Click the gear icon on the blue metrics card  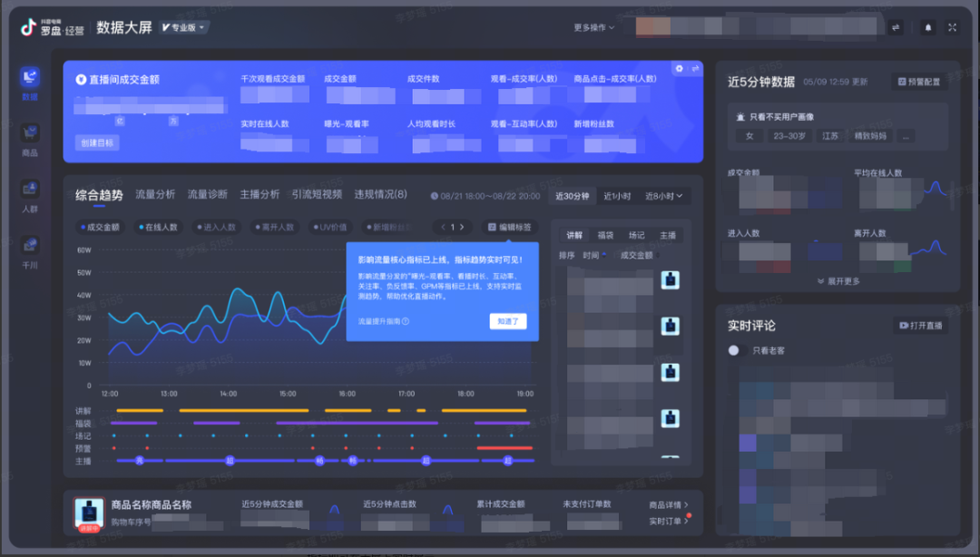[x=679, y=69]
